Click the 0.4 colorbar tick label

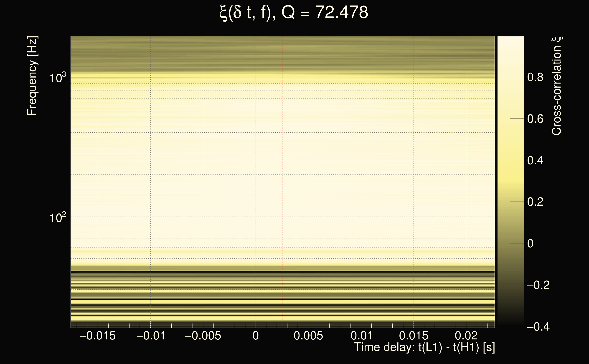pos(535,160)
